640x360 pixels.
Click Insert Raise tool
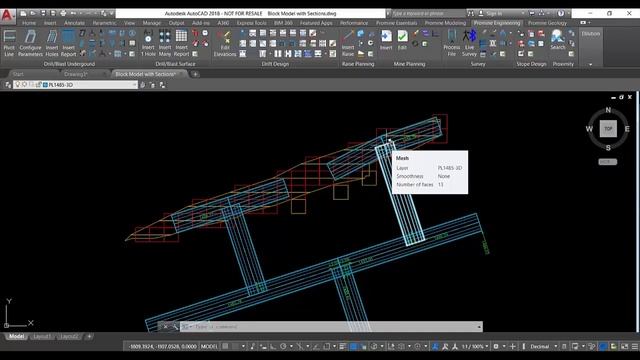click(348, 43)
